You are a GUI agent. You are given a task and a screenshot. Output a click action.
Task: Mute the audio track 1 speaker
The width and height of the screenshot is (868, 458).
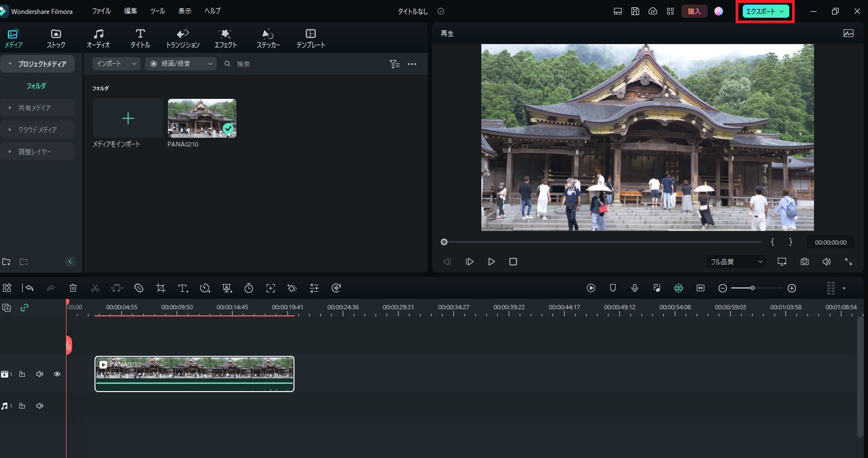pyautogui.click(x=40, y=406)
